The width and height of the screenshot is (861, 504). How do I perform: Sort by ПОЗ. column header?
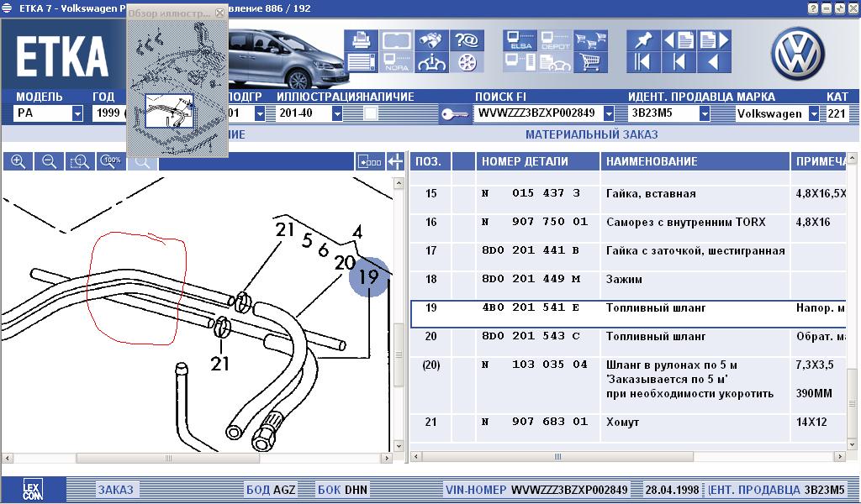coord(430,161)
